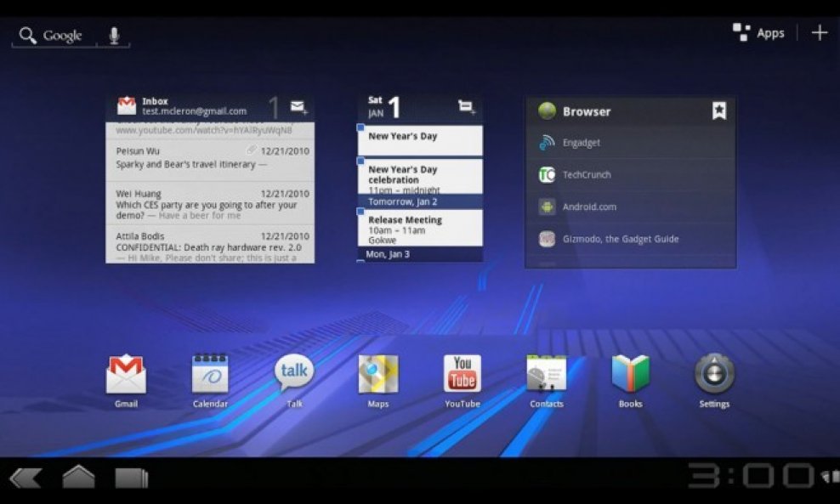
Task: Click the Google search box text
Action: pyautogui.click(x=62, y=36)
